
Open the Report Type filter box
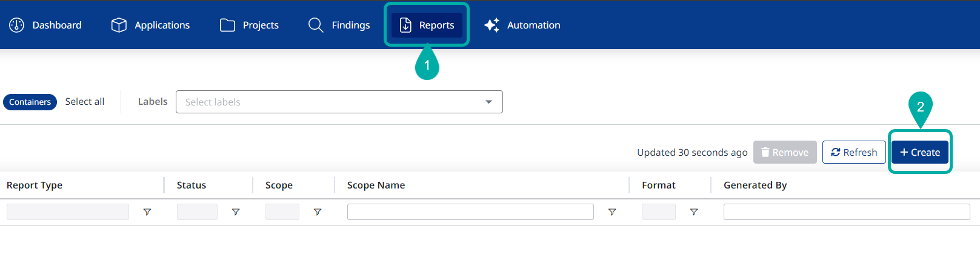(x=68, y=212)
